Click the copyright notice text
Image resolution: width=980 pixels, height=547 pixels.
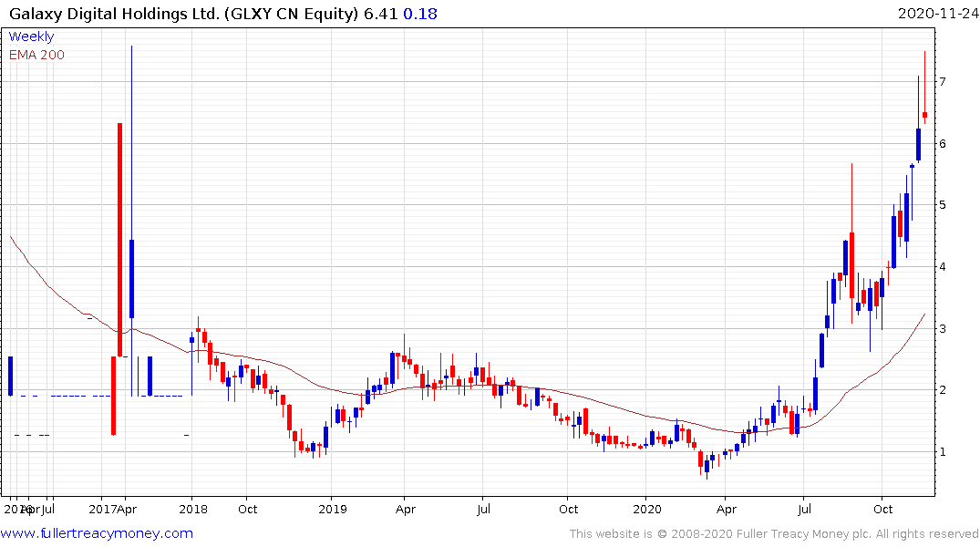[774, 534]
